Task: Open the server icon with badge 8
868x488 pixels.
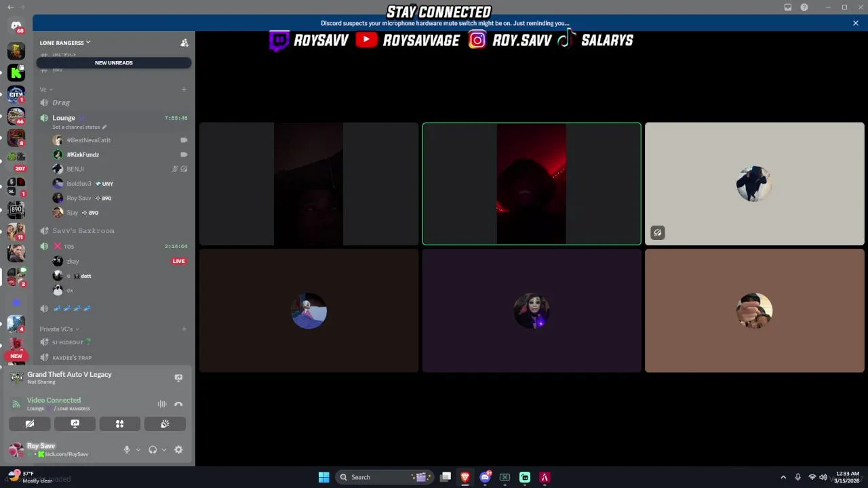Action: (x=16, y=138)
